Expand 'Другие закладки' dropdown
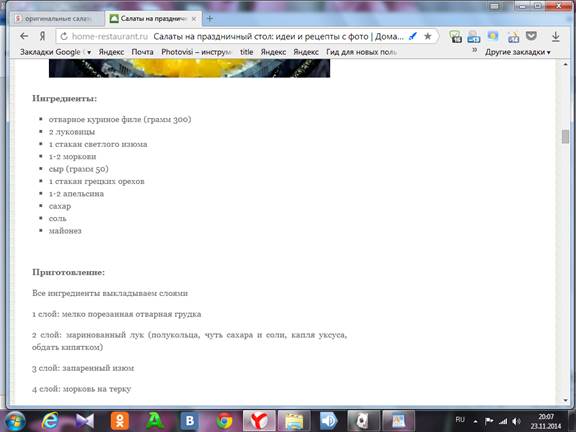The image size is (576, 432). pyautogui.click(x=518, y=52)
